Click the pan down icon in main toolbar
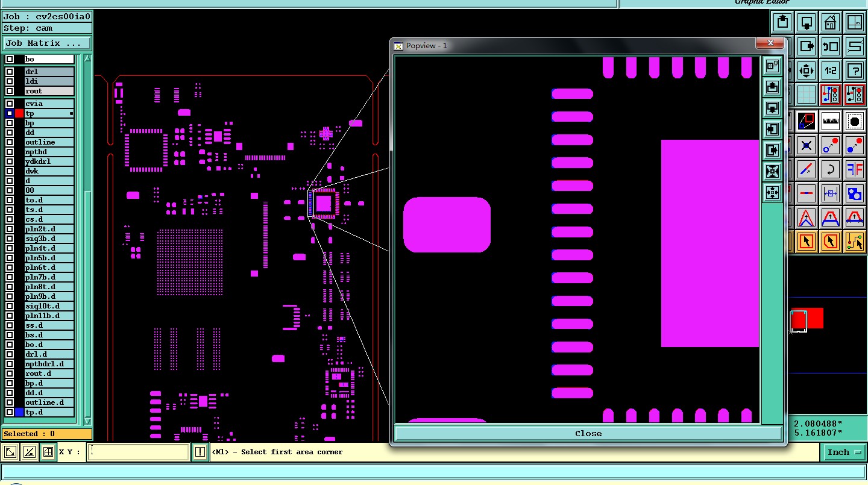868x485 pixels. click(807, 23)
